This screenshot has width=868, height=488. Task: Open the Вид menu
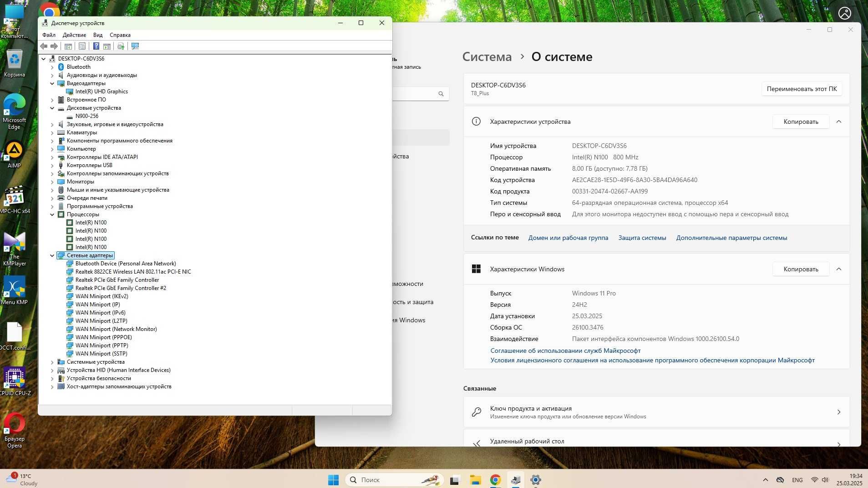pos(98,35)
